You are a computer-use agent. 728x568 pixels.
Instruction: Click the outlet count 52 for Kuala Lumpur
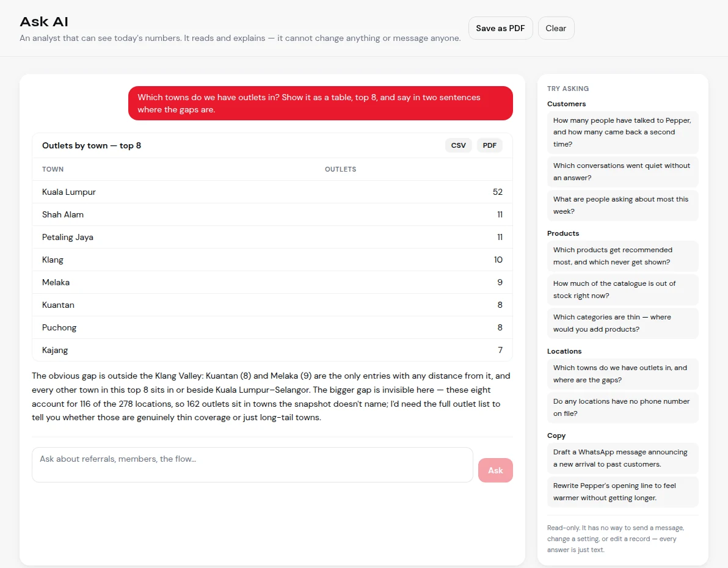(498, 192)
